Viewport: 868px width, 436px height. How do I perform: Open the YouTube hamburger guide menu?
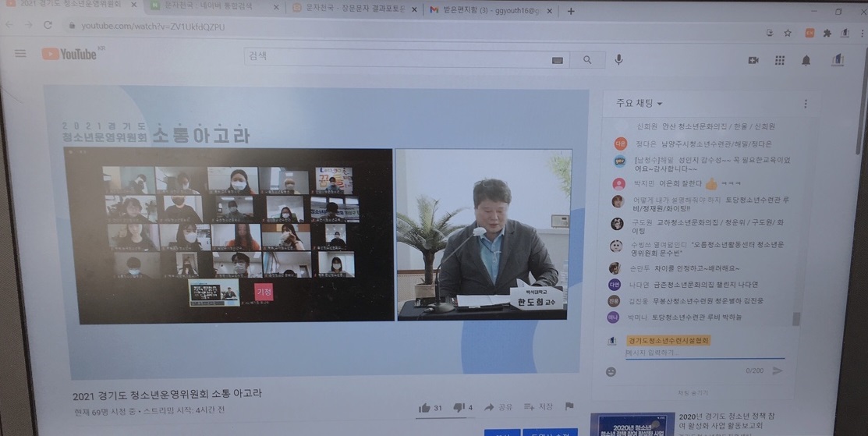point(20,54)
